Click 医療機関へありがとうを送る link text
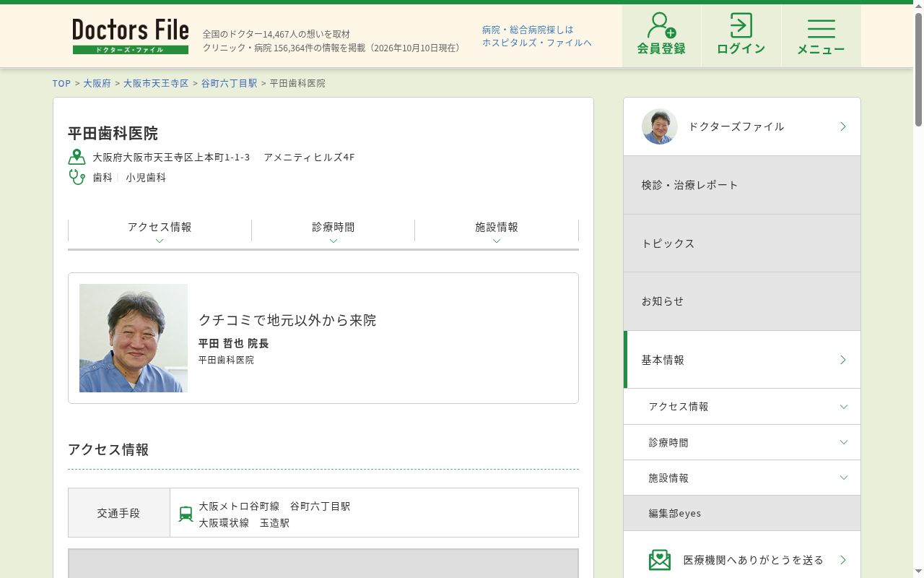The image size is (924, 578). click(754, 560)
